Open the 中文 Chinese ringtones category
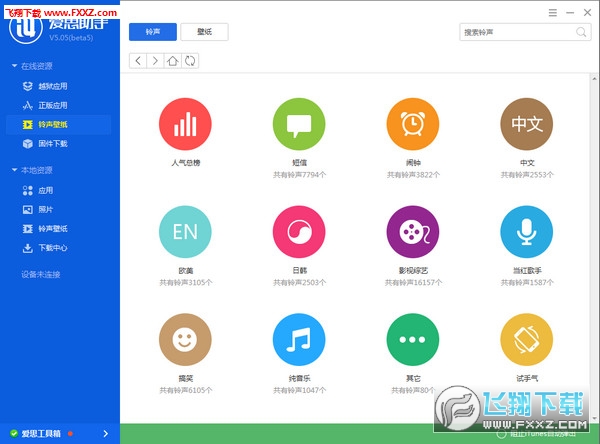Viewport: 600px width, 444px height. [x=526, y=124]
